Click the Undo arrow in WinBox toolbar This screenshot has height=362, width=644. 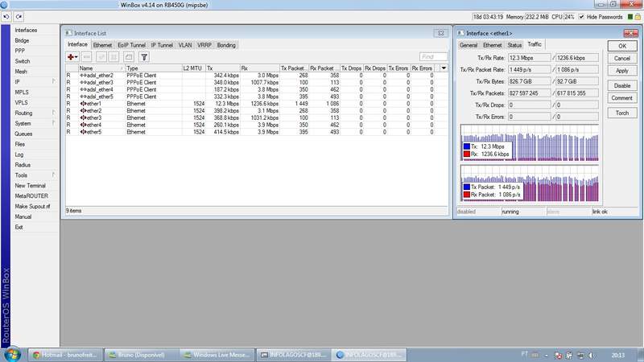click(x=6, y=17)
